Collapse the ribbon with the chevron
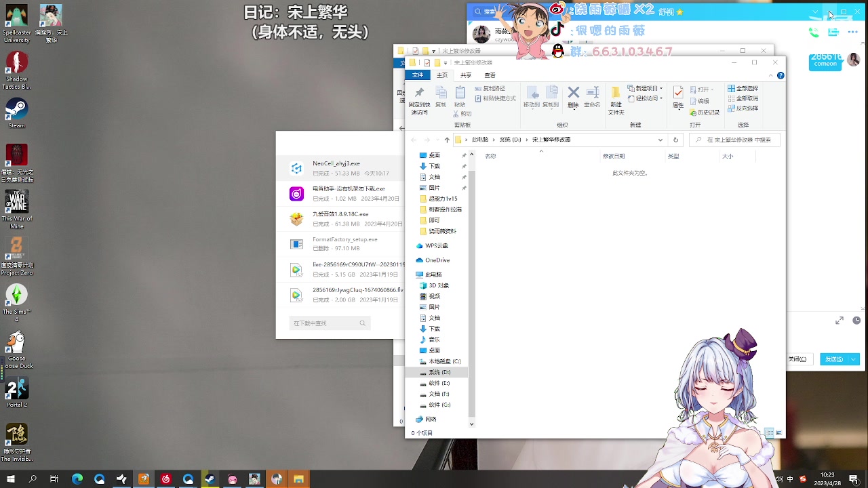Image resolution: width=868 pixels, height=488 pixels. click(x=770, y=75)
